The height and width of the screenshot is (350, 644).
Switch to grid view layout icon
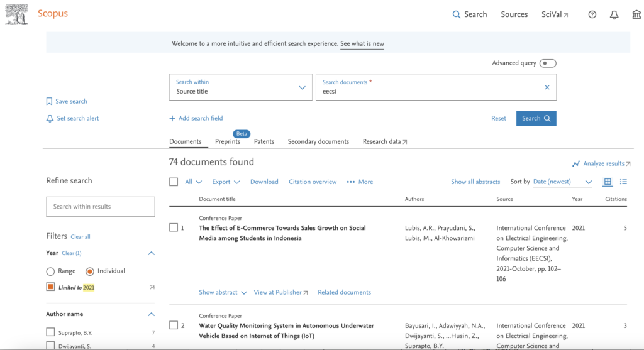608,182
